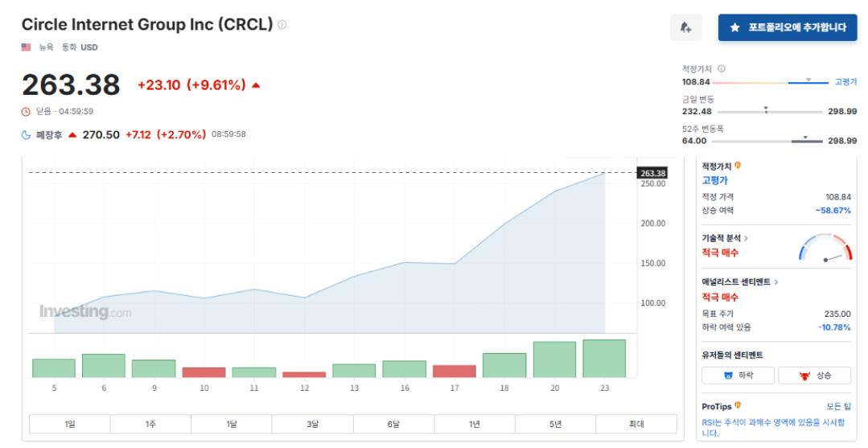Click the current price 263.38 headline
This screenshot has height=448, width=868.
71,84
